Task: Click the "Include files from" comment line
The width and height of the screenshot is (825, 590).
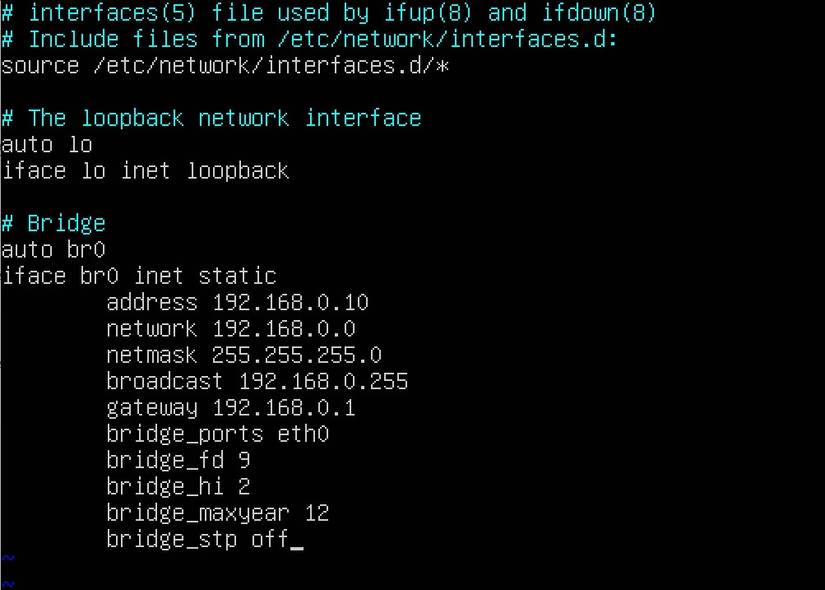Action: coord(310,39)
